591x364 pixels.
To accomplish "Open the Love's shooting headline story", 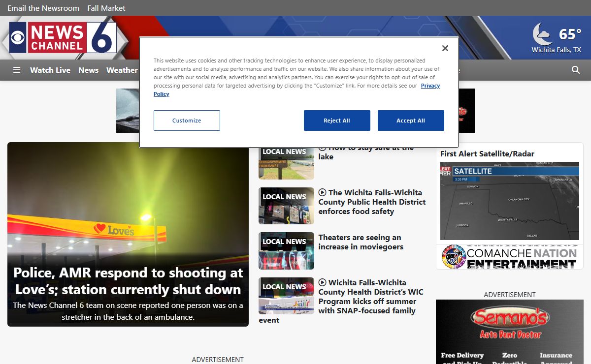I will click(128, 281).
